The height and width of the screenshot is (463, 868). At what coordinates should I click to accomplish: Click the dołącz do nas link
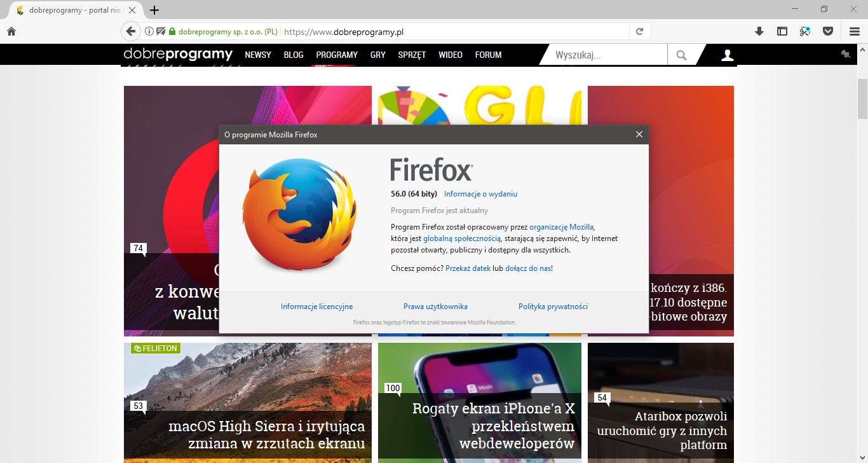(x=528, y=268)
